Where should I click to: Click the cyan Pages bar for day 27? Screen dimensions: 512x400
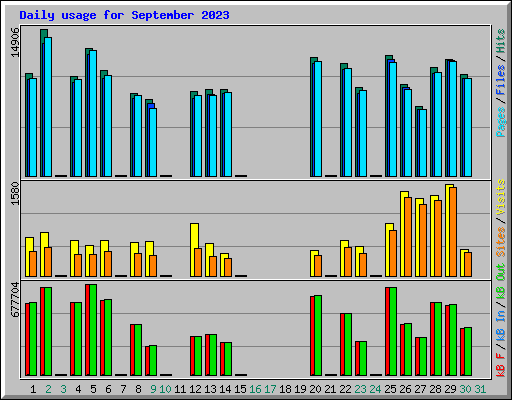pos(423,143)
